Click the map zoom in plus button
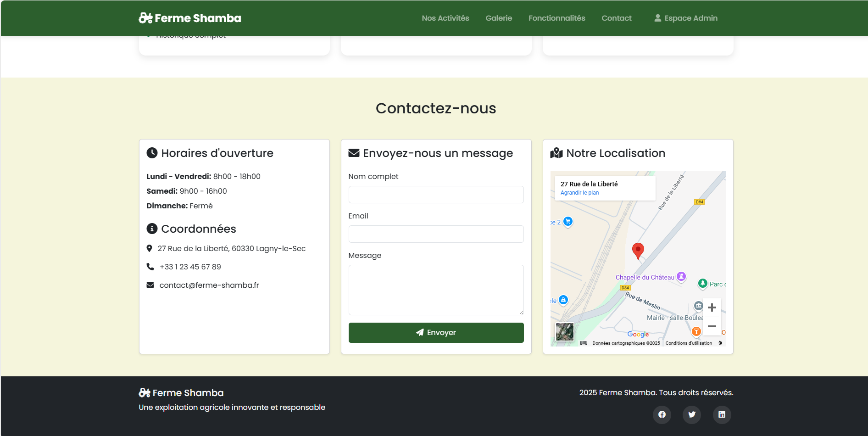 712,307
